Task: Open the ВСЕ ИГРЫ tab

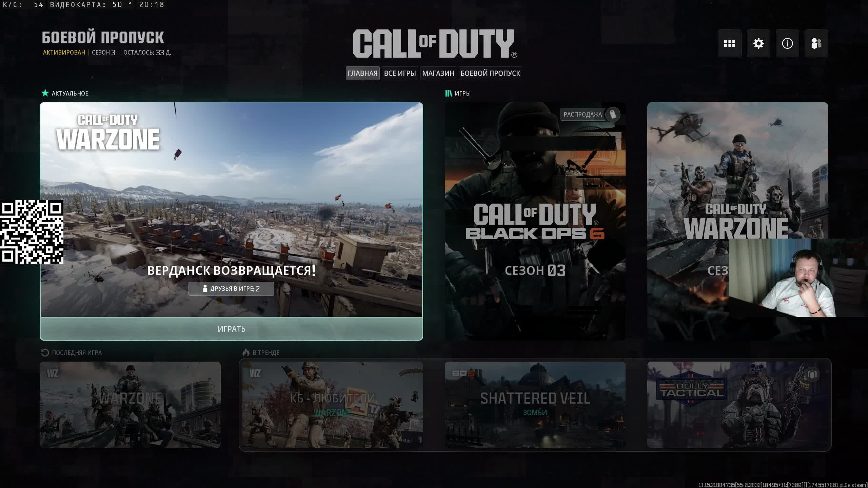Action: pyautogui.click(x=400, y=74)
